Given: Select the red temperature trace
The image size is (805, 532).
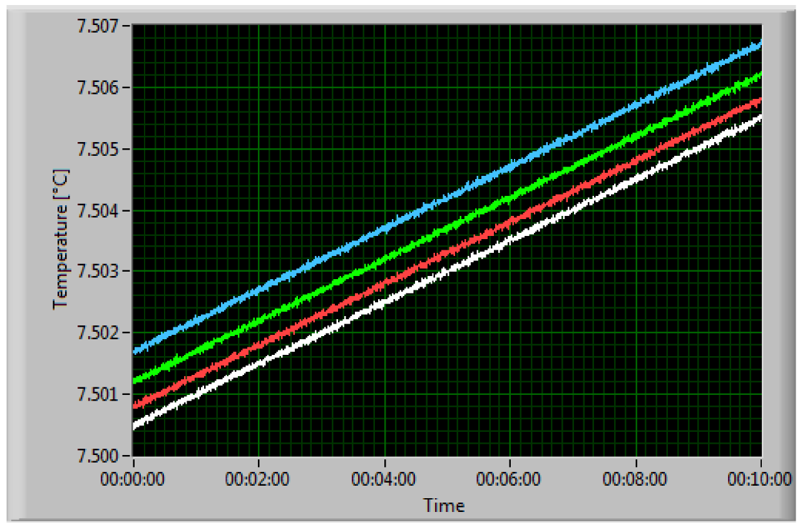Looking at the screenshot, I should (x=447, y=251).
